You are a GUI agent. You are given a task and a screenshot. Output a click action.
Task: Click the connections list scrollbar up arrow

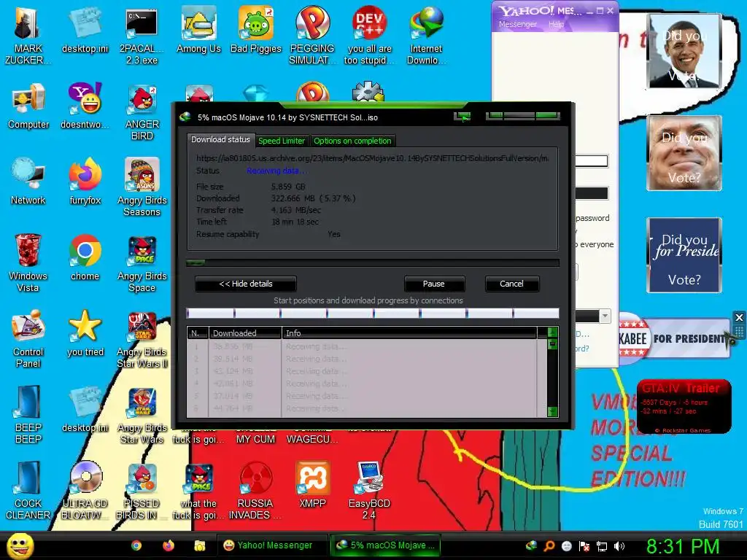pyautogui.click(x=553, y=332)
